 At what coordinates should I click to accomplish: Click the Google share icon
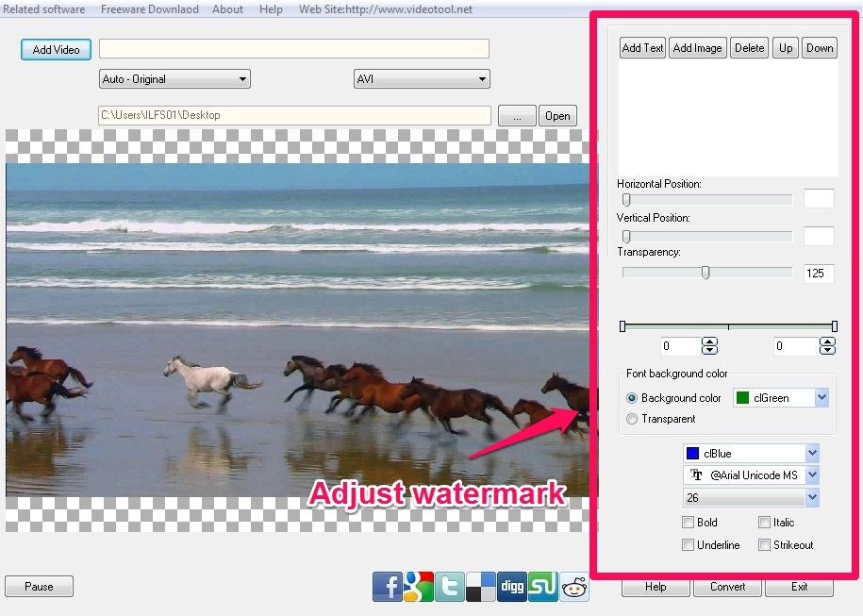pos(418,587)
